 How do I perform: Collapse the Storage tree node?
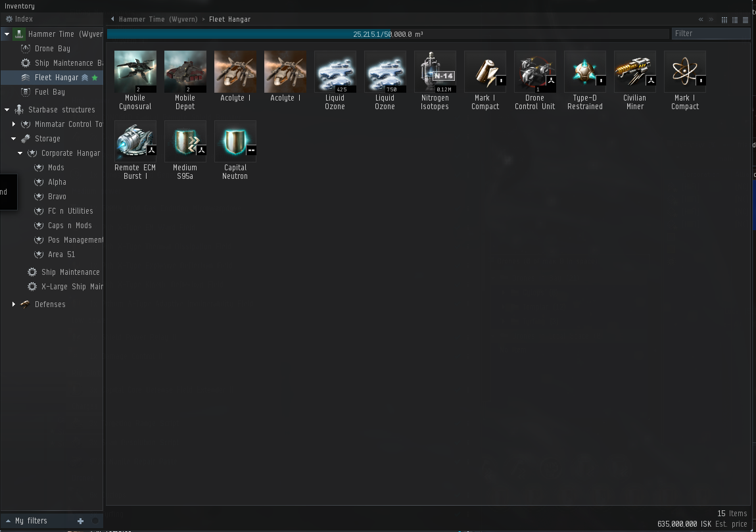(x=14, y=139)
